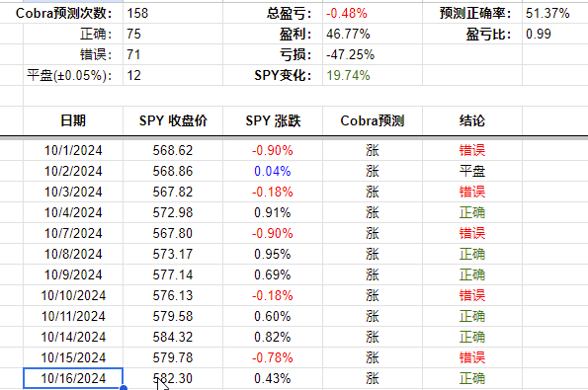Select the SPY 收盘价 header cell
This screenshot has width=588, height=390.
[173, 120]
